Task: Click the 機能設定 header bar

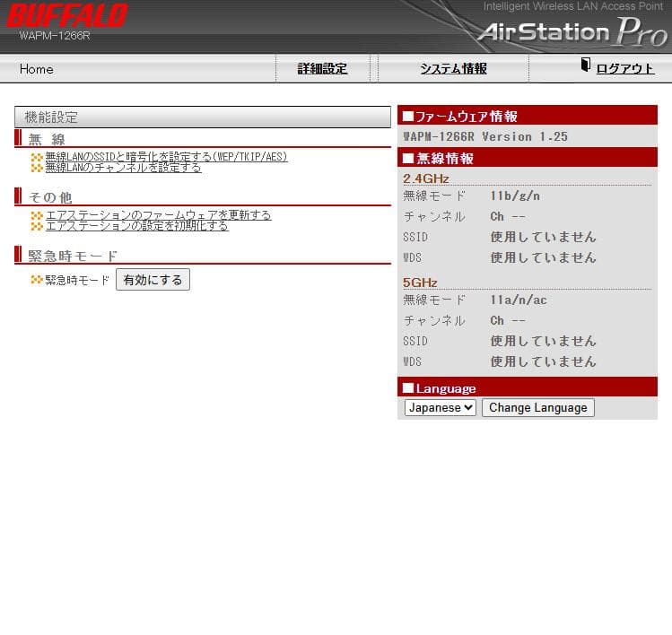Action: 203,117
